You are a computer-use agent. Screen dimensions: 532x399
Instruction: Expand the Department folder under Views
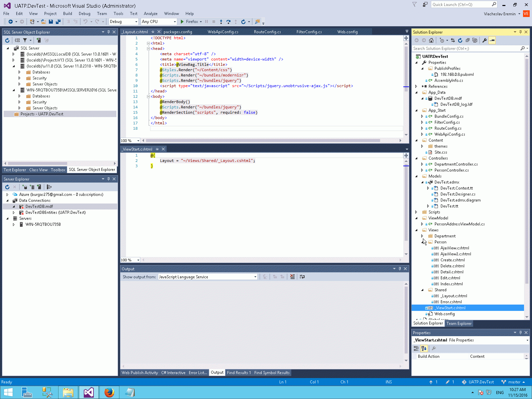click(422, 236)
